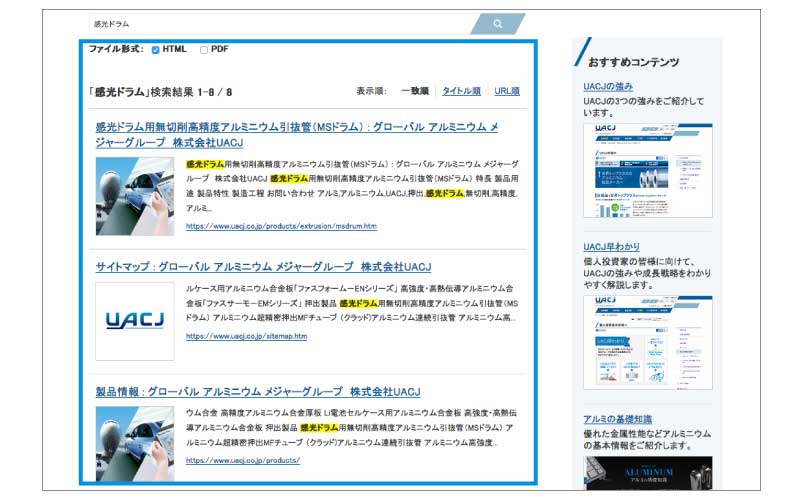Follow the uacj.co.jp/products/ URL link
This screenshot has width=800, height=500.
click(x=243, y=460)
